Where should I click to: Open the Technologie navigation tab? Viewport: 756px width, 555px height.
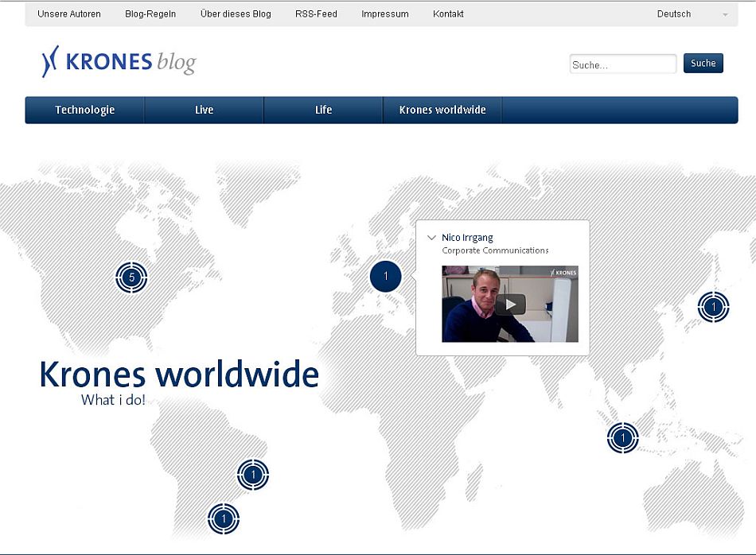(85, 110)
